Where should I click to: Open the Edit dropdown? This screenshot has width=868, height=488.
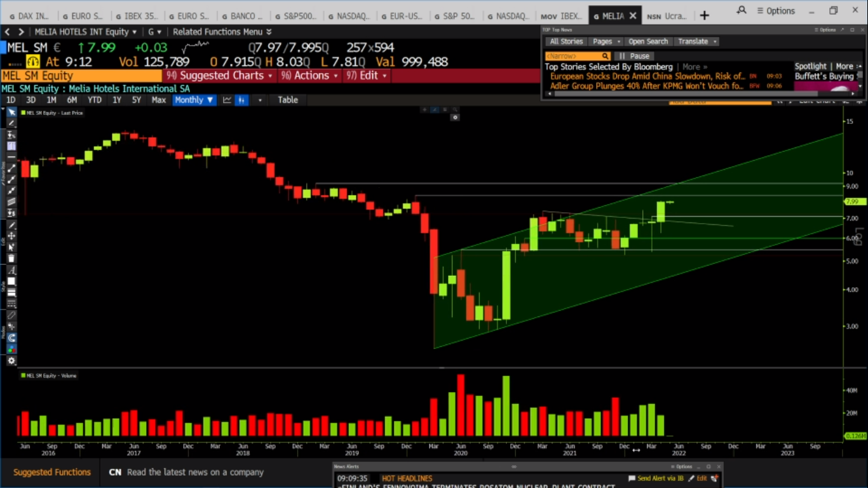[x=366, y=76]
